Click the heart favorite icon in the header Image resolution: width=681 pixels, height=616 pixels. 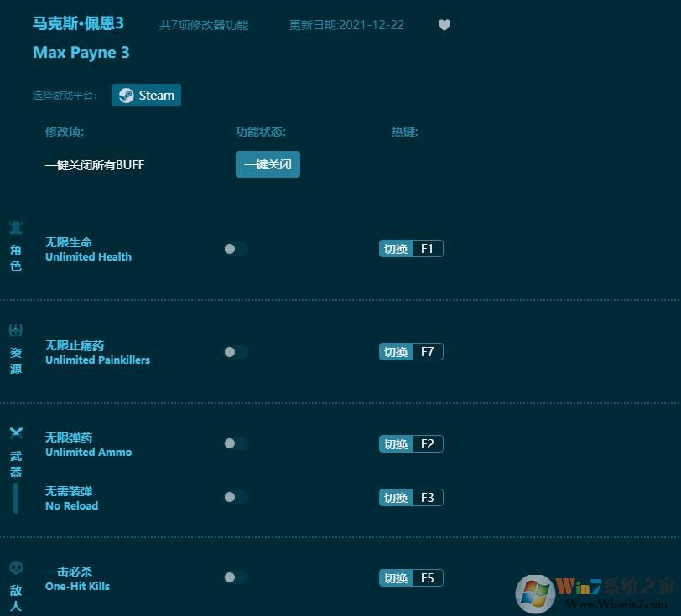(444, 25)
